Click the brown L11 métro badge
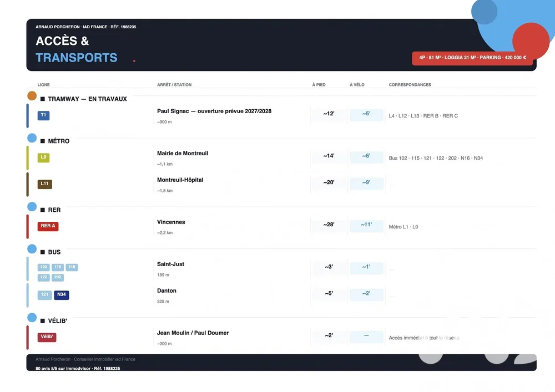The height and width of the screenshot is (392, 555). 44,184
